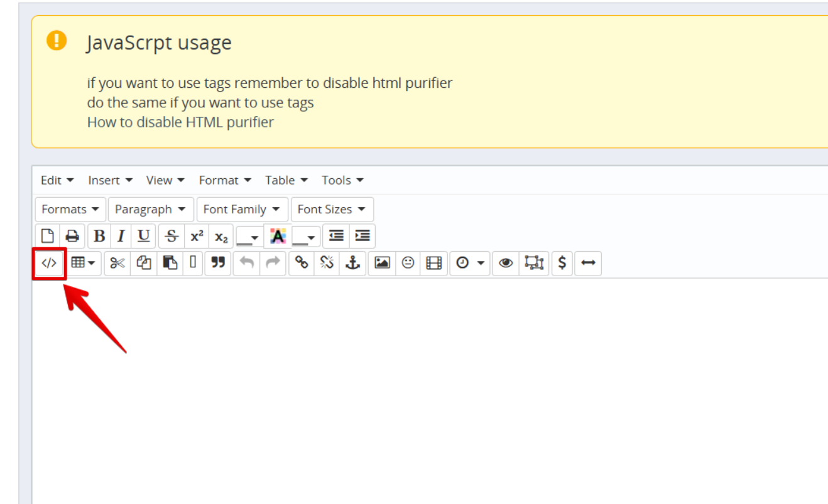Open the Tools menu
Screen dimensions: 828x504
[x=342, y=180]
